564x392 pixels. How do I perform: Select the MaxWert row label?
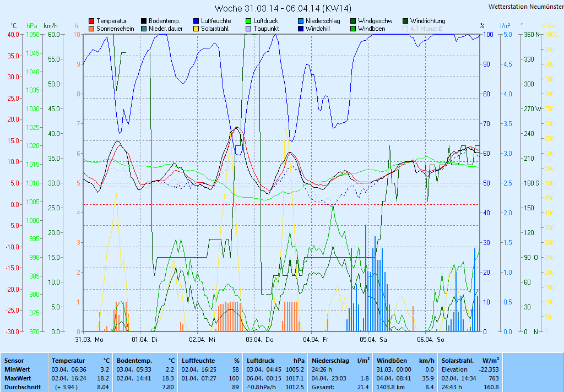(18, 379)
